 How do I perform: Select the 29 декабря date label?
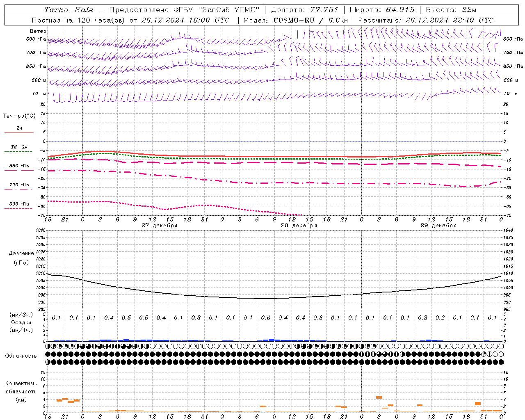point(438,226)
